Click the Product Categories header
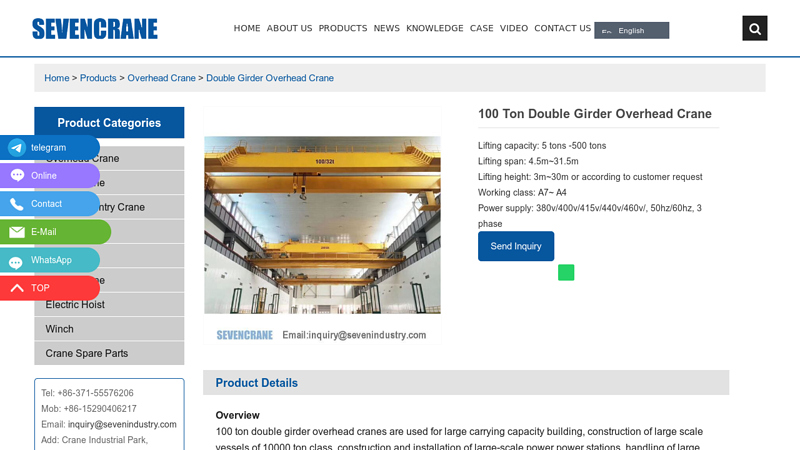The height and width of the screenshot is (450, 800). 109,122
